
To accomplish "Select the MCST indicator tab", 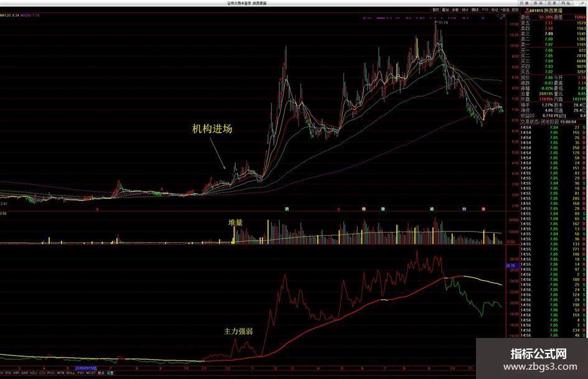I will click(x=91, y=373).
